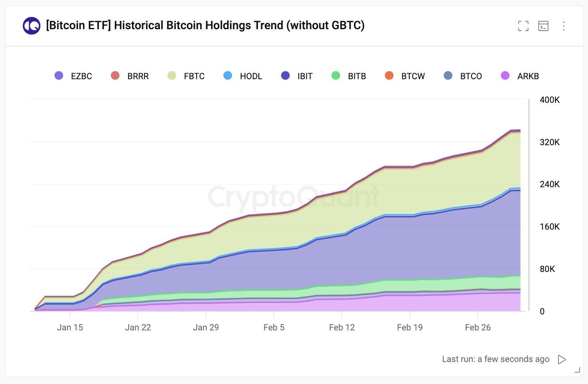Click the 400K y-axis label

click(x=550, y=100)
